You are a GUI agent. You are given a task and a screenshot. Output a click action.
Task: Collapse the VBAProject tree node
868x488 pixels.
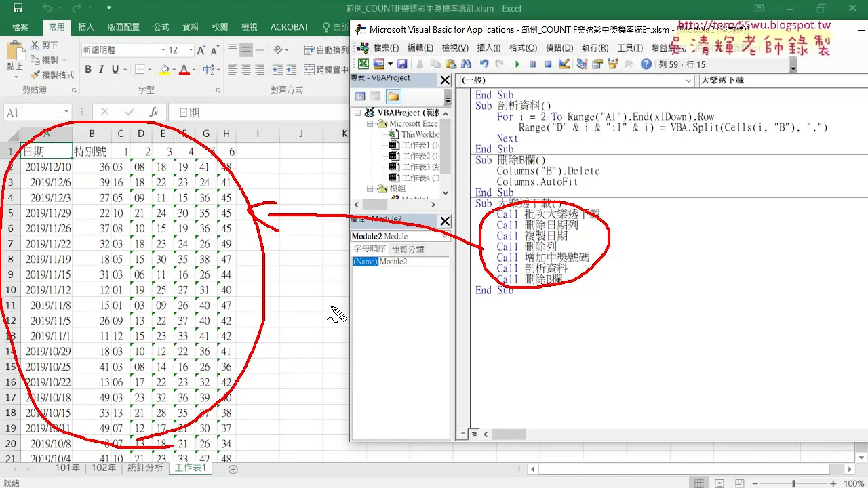pos(357,113)
